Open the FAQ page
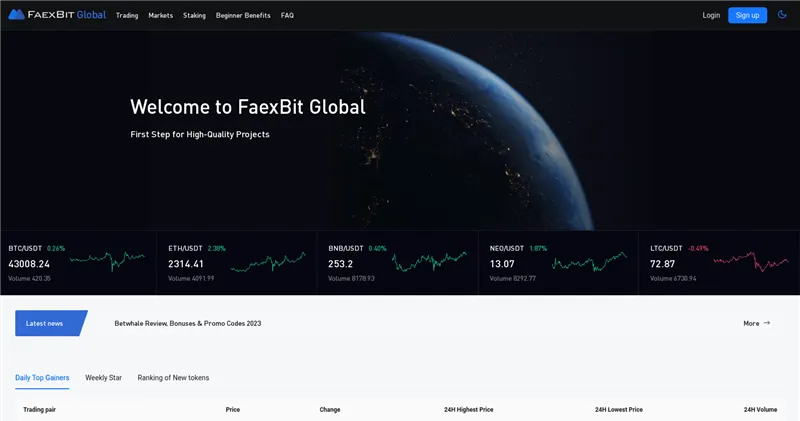 pyautogui.click(x=287, y=15)
